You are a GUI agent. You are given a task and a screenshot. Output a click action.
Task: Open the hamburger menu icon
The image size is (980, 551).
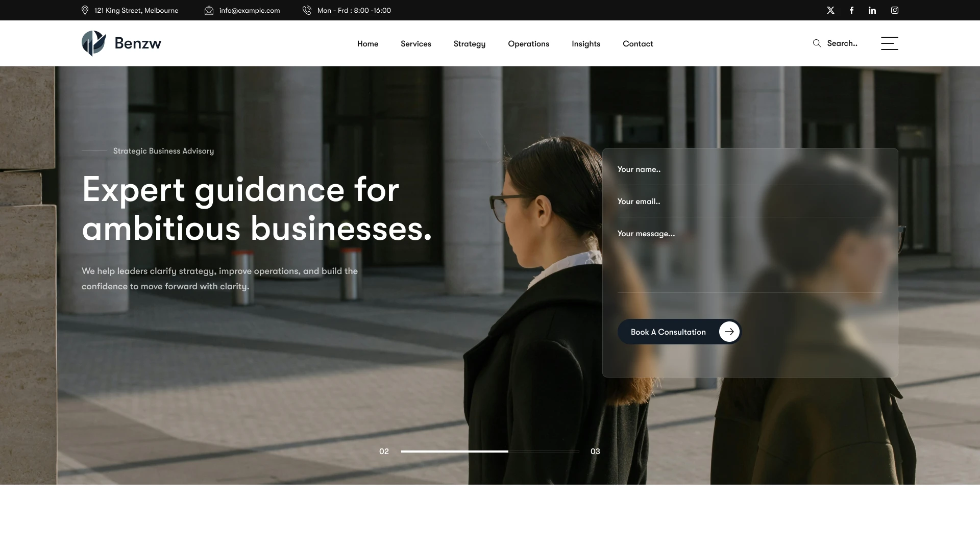[x=889, y=43]
